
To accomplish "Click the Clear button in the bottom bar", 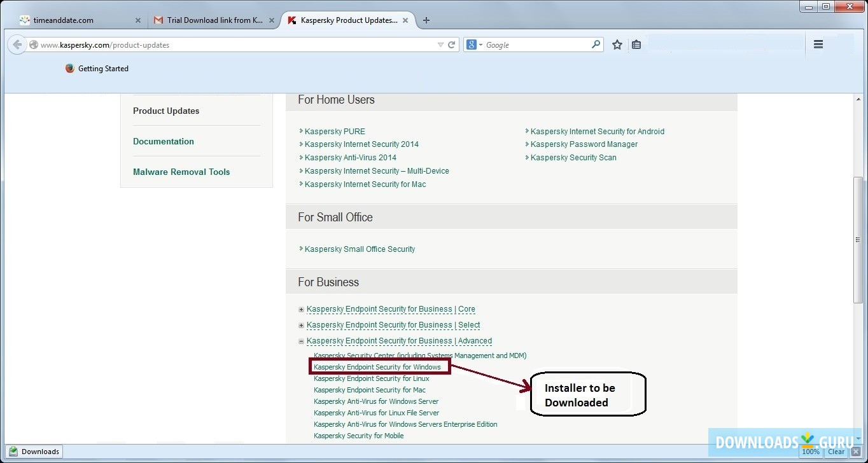I will click(836, 452).
